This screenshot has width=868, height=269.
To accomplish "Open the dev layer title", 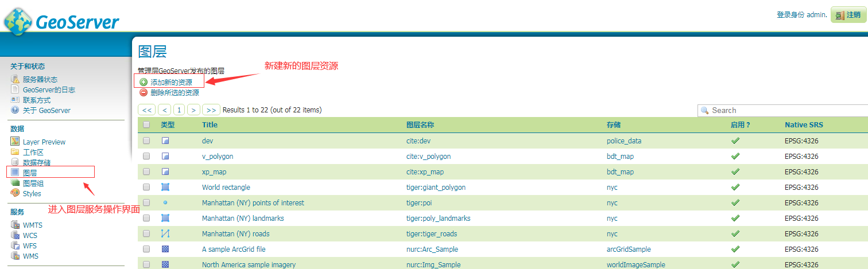I will [207, 141].
